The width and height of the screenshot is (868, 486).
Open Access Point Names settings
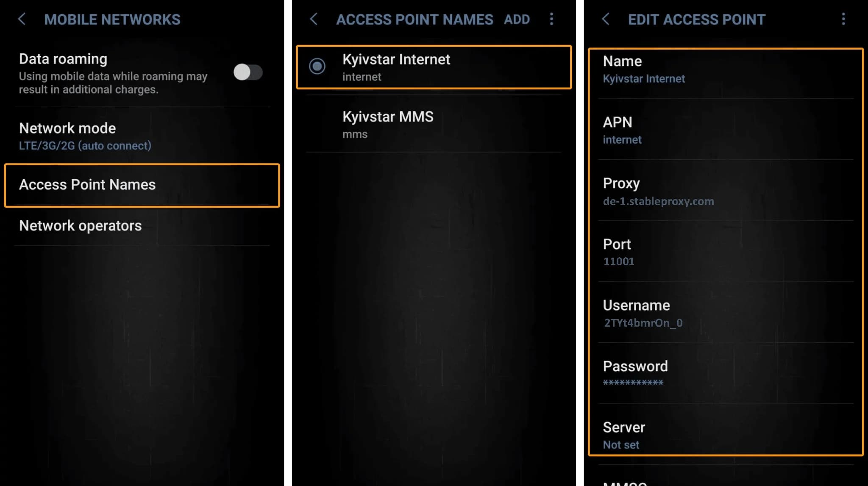143,184
